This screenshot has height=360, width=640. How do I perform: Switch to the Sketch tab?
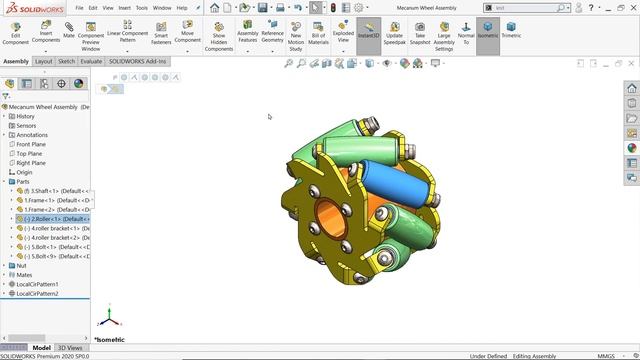coord(66,61)
